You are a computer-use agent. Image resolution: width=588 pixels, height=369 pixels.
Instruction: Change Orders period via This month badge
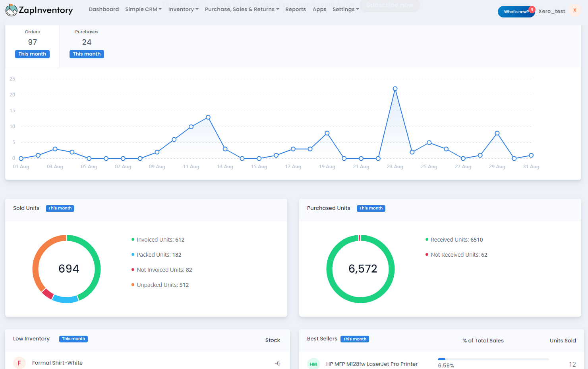[32, 54]
